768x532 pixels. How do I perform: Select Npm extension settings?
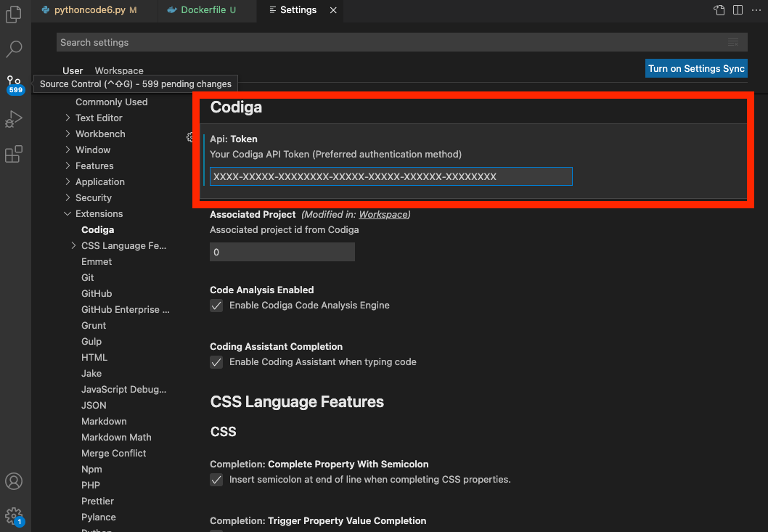point(91,470)
